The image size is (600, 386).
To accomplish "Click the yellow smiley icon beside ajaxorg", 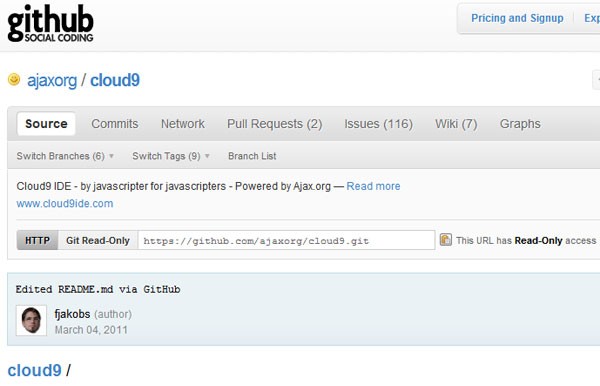I will (x=14, y=80).
